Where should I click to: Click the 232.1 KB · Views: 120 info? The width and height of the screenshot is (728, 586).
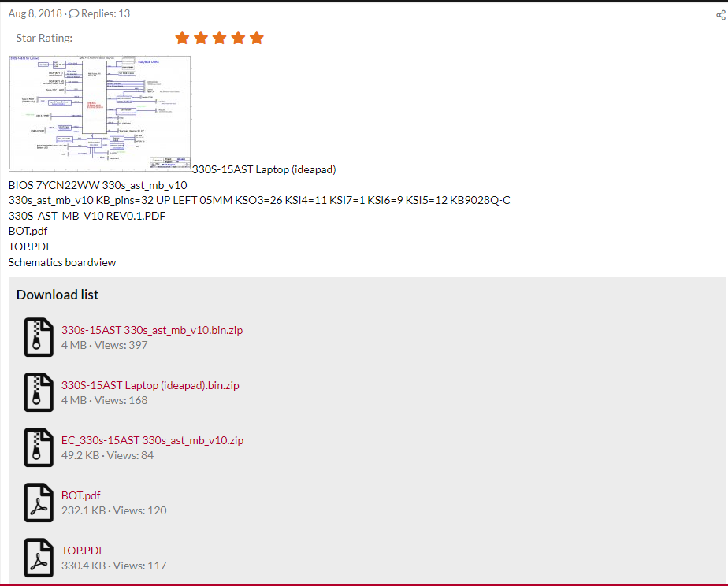(x=113, y=510)
